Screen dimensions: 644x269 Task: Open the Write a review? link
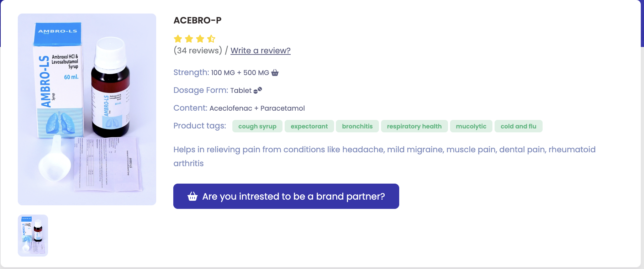260,51
